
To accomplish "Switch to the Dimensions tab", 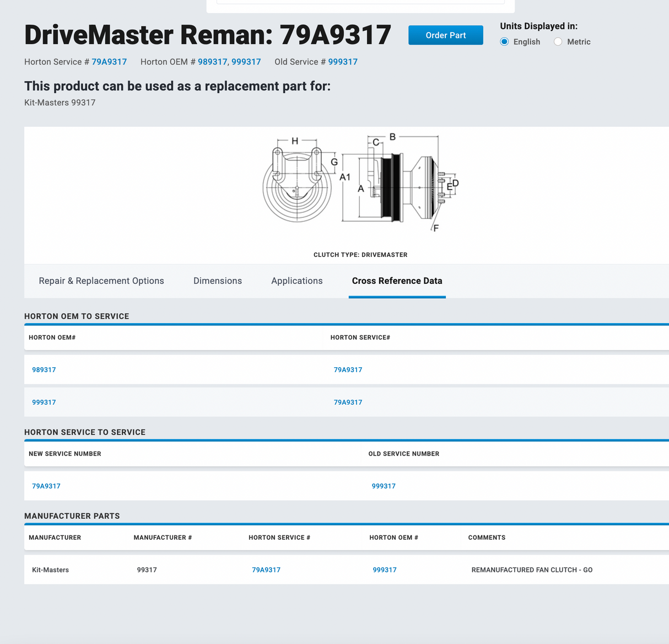I will tap(218, 281).
